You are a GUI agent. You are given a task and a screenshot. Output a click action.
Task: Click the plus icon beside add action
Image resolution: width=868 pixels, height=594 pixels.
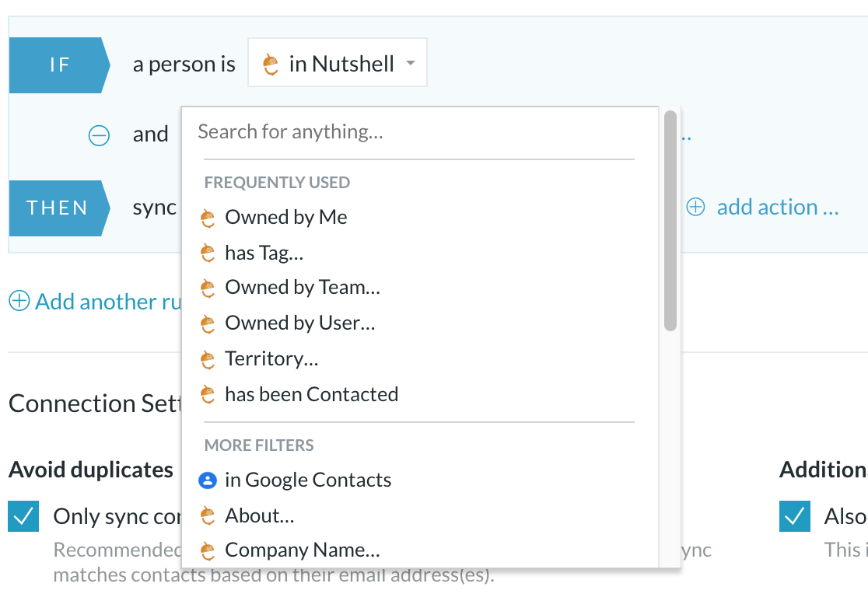(x=696, y=207)
